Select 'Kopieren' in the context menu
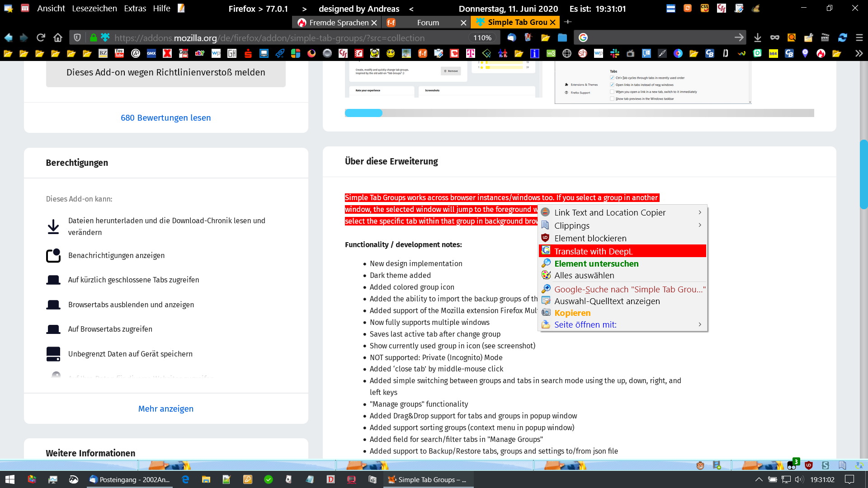The height and width of the screenshot is (488, 868). point(572,313)
